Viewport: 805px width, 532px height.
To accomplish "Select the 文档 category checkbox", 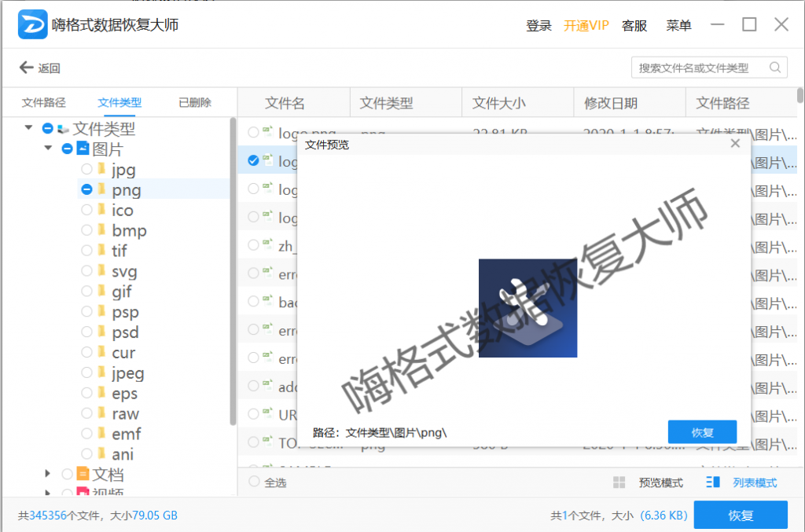I will [x=67, y=474].
